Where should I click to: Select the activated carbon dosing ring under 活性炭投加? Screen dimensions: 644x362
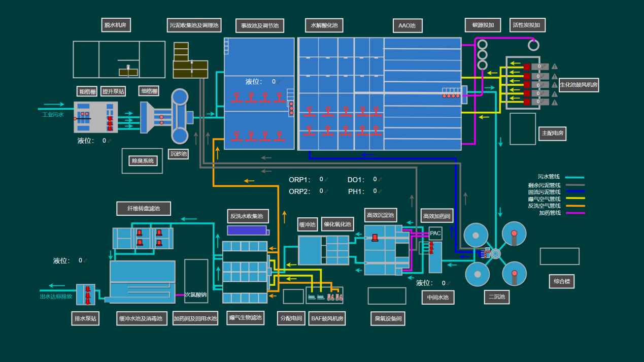point(533,45)
